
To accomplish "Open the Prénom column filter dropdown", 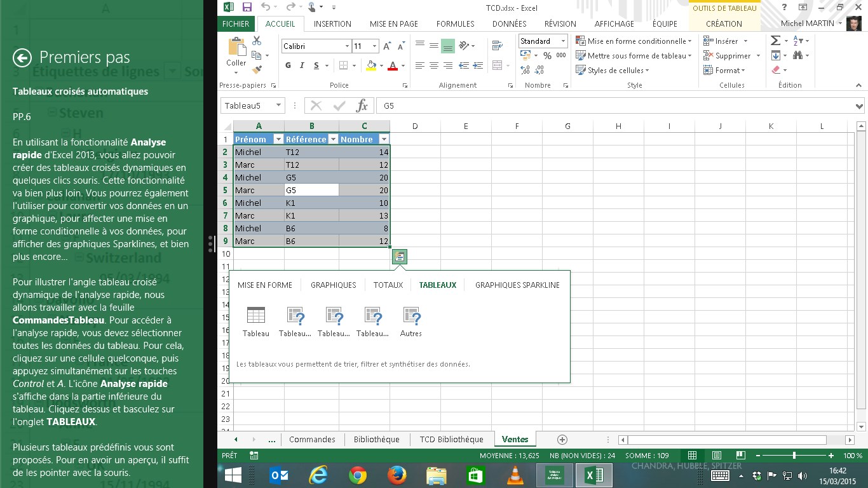I will (278, 139).
